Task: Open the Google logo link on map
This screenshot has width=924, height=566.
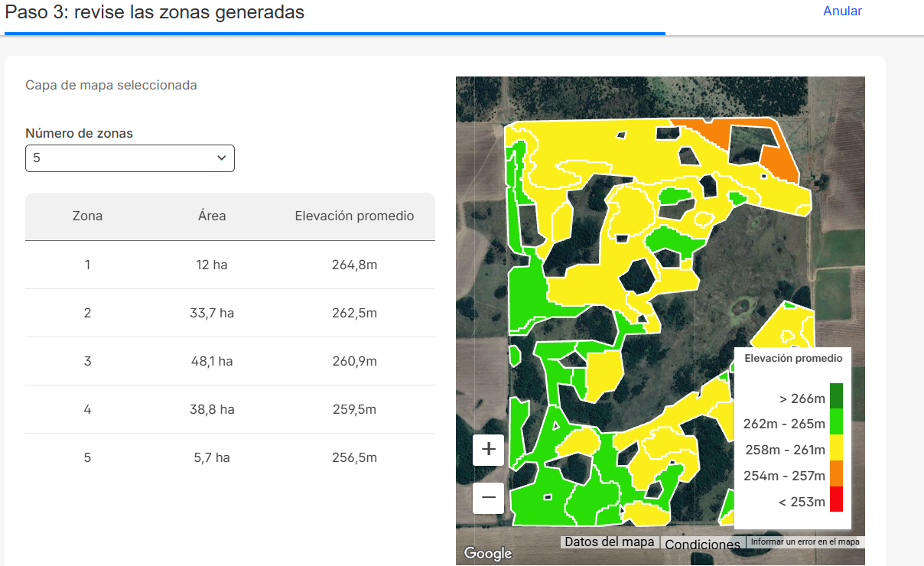Action: tap(488, 554)
